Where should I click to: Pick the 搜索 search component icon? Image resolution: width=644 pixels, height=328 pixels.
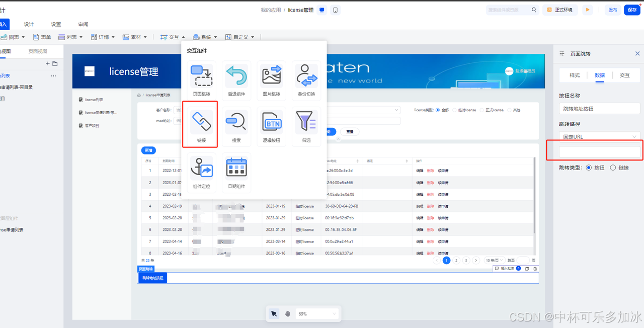coord(236,122)
